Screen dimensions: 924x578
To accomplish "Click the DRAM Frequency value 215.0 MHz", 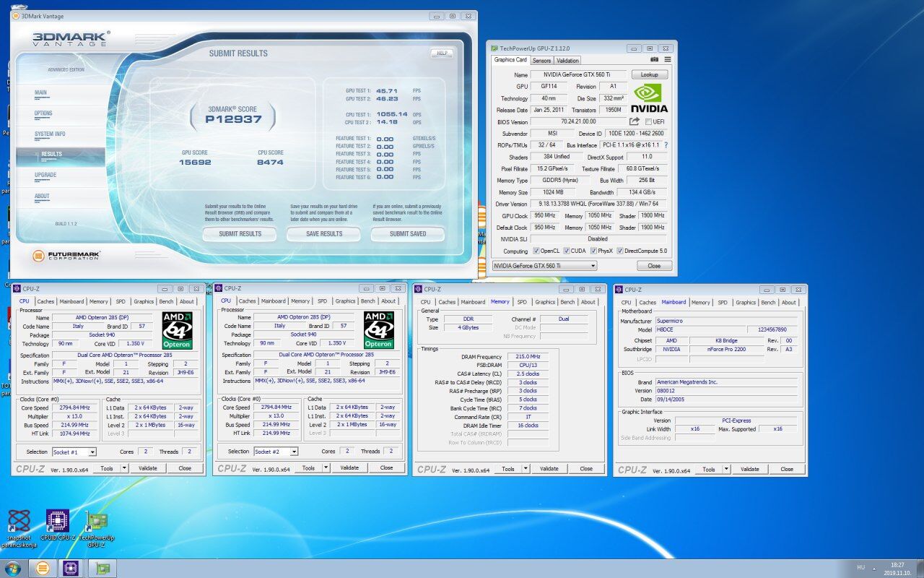I will pos(528,356).
